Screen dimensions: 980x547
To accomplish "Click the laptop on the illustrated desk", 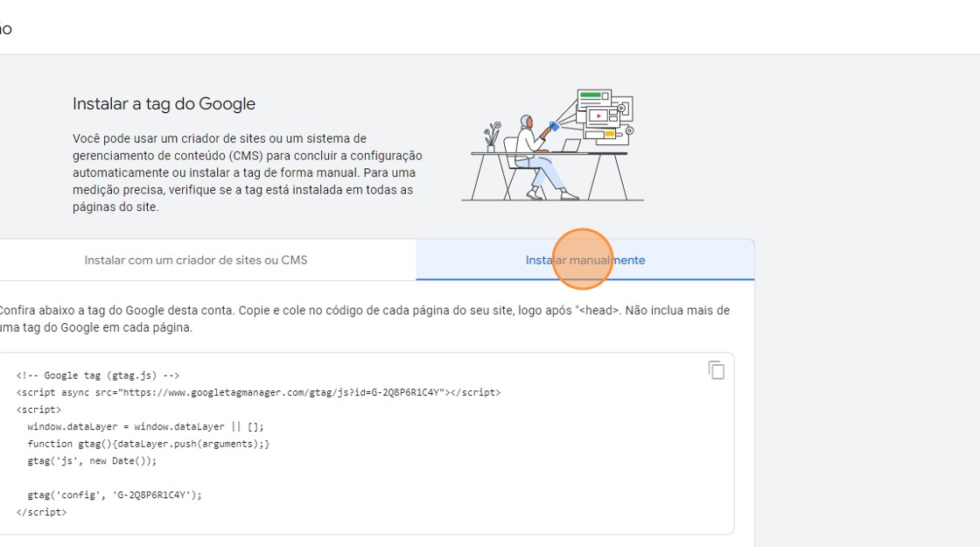I will click(x=570, y=145).
